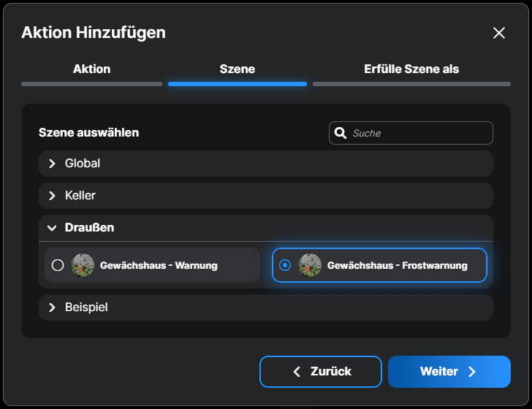Switch to the Aktion step tab
This screenshot has width=532, height=409.
click(x=91, y=69)
